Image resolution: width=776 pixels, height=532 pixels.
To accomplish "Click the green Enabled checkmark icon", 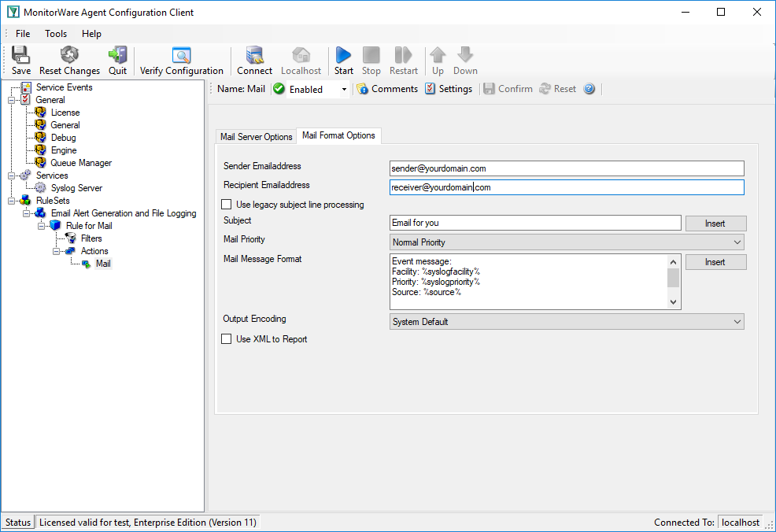I will (x=279, y=89).
